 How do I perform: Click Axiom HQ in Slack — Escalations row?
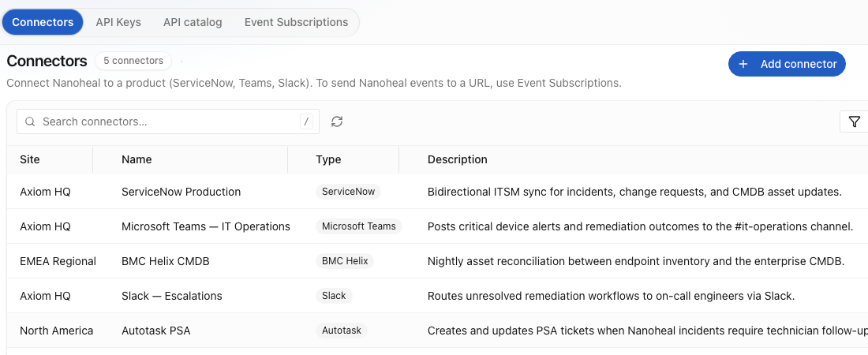tap(46, 297)
